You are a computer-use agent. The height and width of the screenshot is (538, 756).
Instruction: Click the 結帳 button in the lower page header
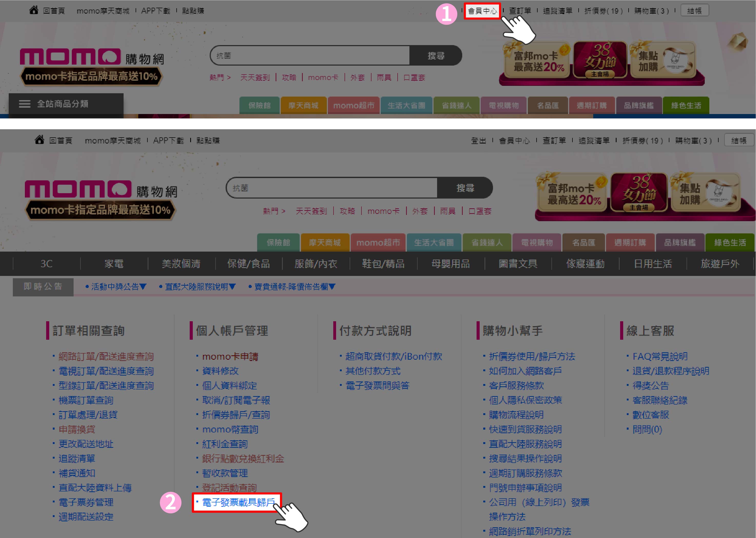click(739, 140)
